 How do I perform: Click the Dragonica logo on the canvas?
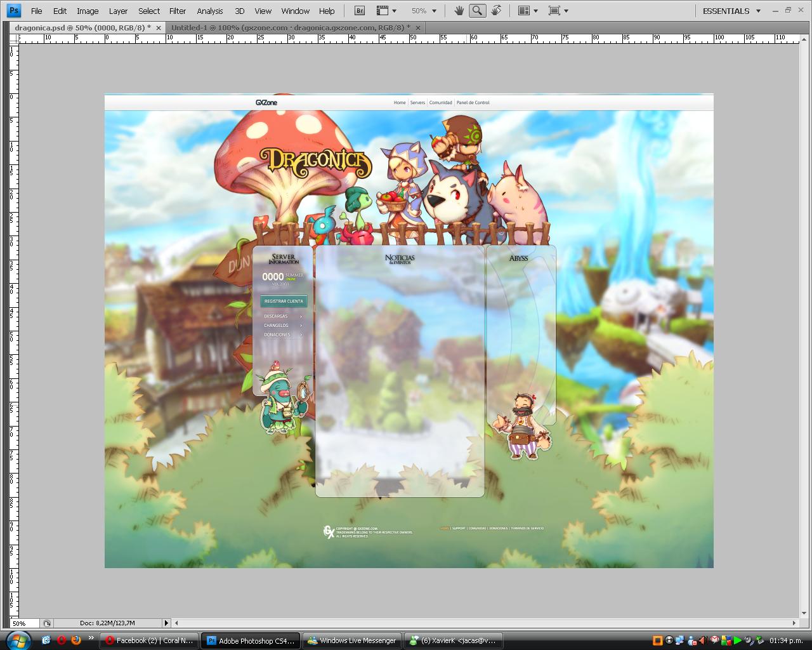coord(315,162)
